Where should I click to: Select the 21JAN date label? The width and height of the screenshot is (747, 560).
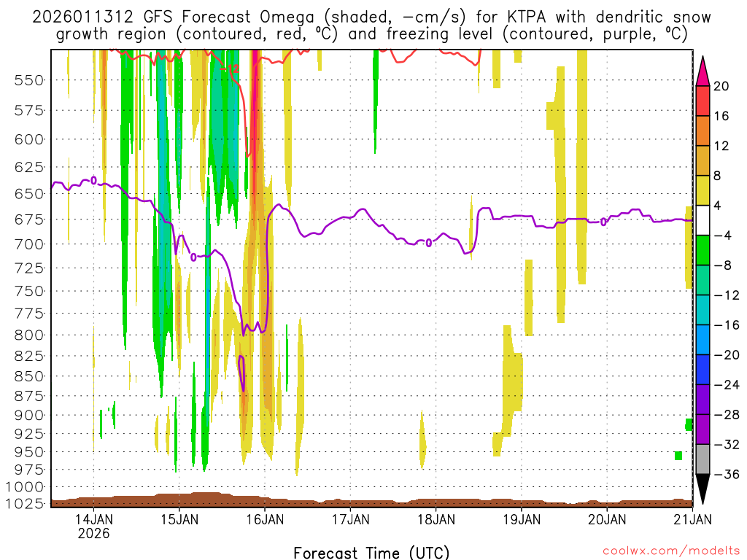[693, 518]
